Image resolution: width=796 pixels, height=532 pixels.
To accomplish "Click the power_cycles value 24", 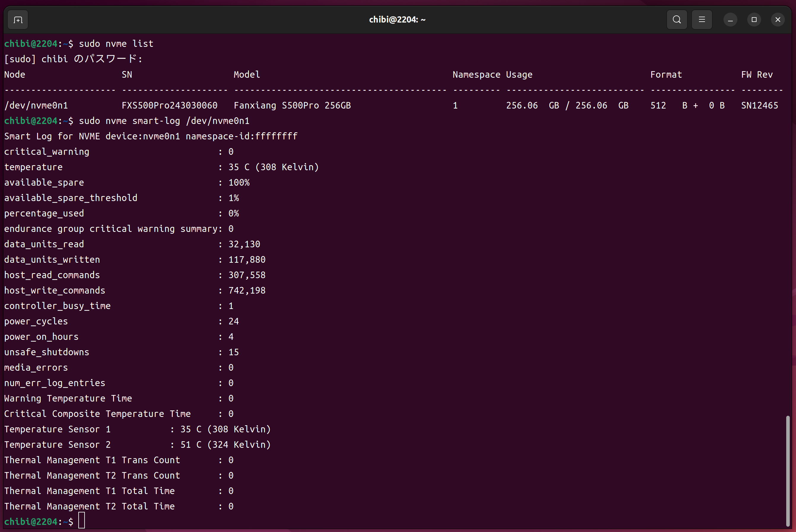I will pos(233,321).
